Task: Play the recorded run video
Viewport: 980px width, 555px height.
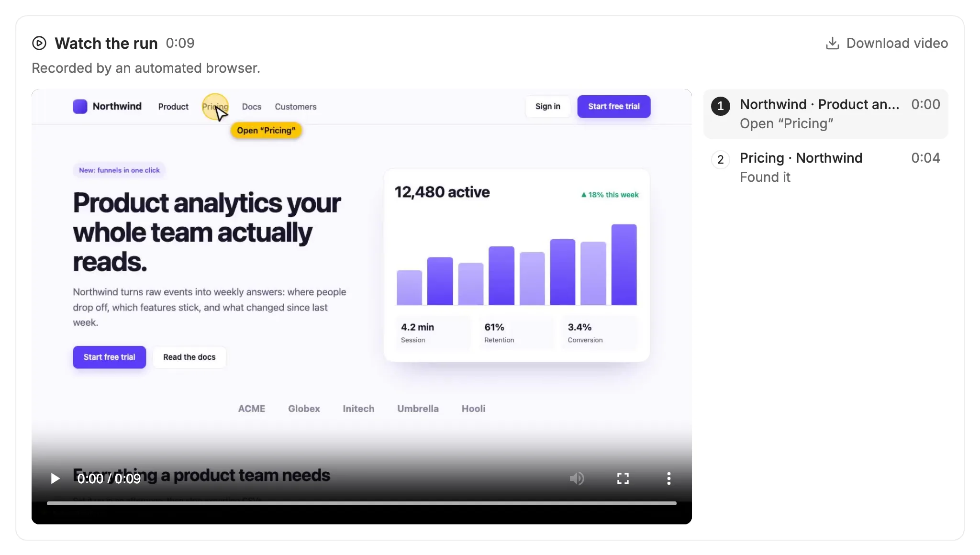Action: [55, 478]
